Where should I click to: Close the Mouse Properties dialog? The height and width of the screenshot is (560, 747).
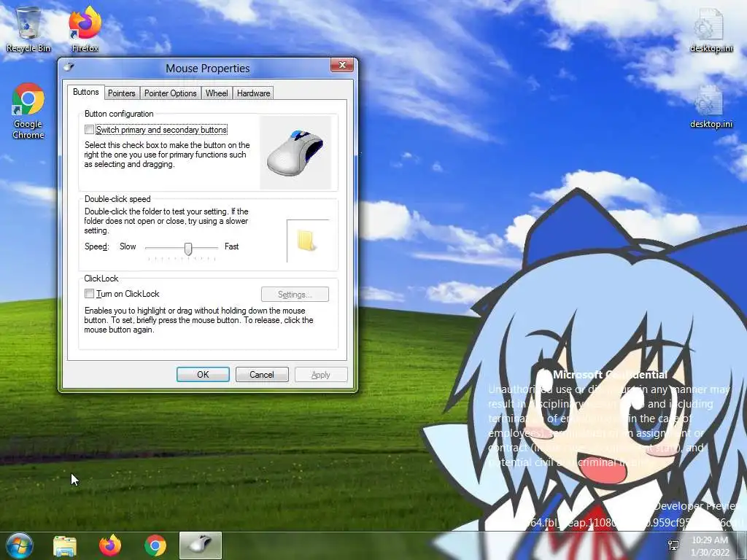coord(342,65)
